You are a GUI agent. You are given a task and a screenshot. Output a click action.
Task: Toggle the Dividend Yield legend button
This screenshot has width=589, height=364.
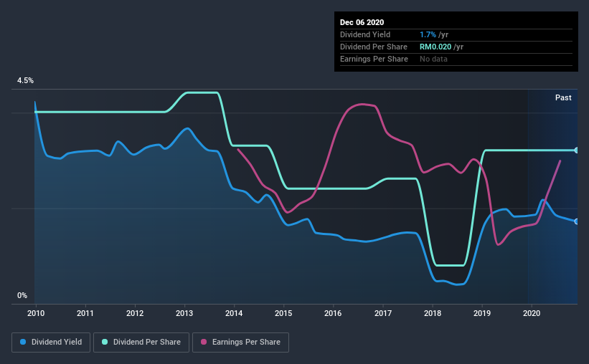(x=51, y=343)
